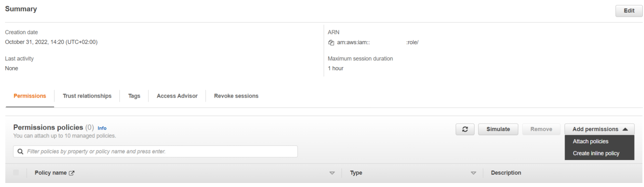Go to the Access Advisor tab
Image resolution: width=644 pixels, height=187 pixels.
(177, 96)
